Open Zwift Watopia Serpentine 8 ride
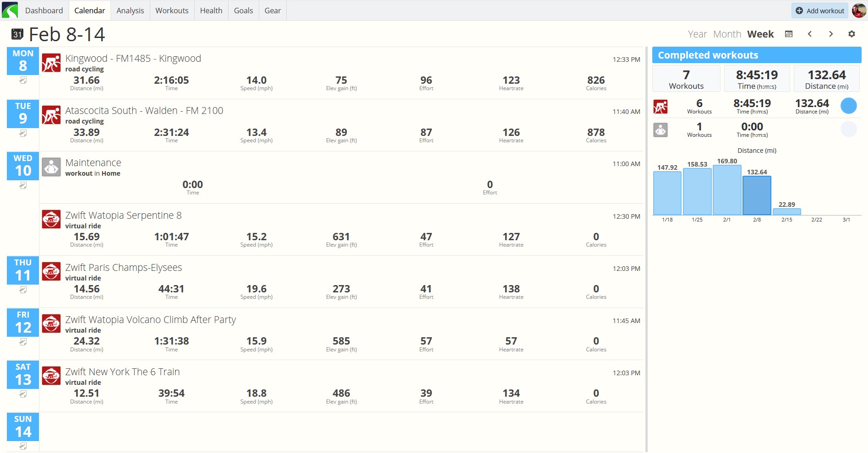 click(124, 216)
